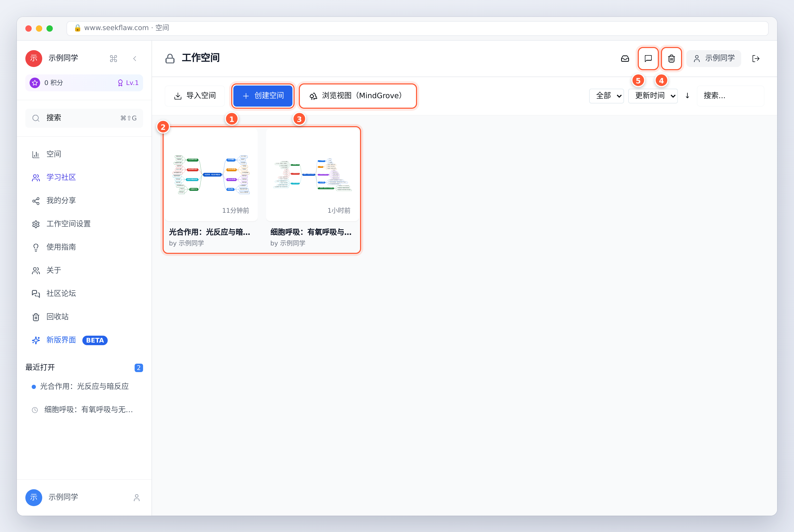Click 导入空间 import button

(x=195, y=96)
